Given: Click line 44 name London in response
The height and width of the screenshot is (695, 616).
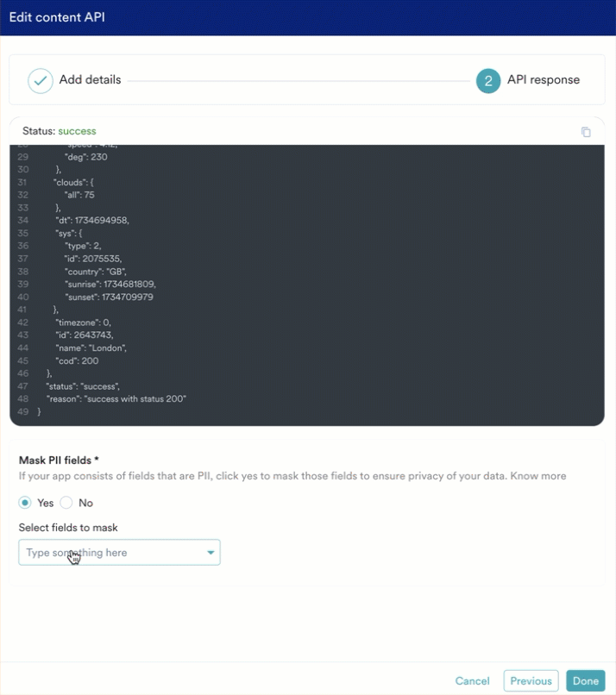Looking at the screenshot, I should pos(91,348).
